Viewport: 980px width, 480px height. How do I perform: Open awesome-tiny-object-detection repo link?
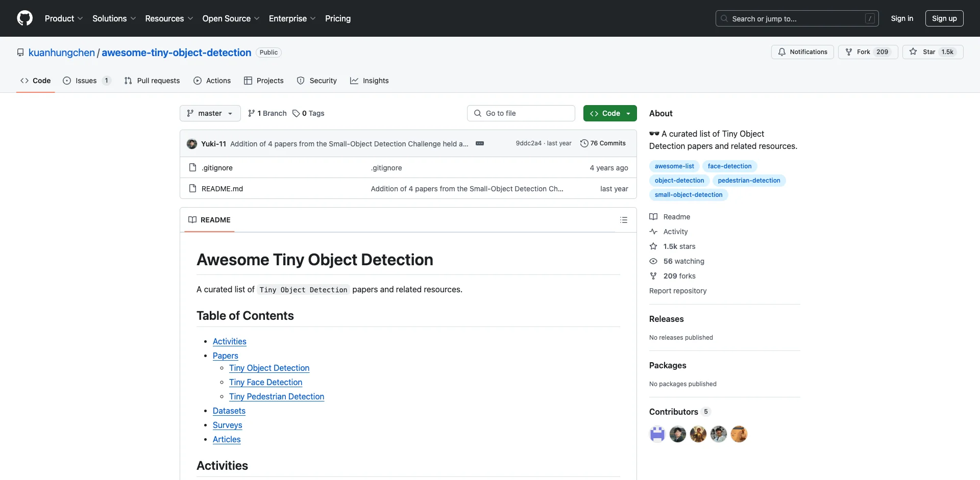pos(177,53)
